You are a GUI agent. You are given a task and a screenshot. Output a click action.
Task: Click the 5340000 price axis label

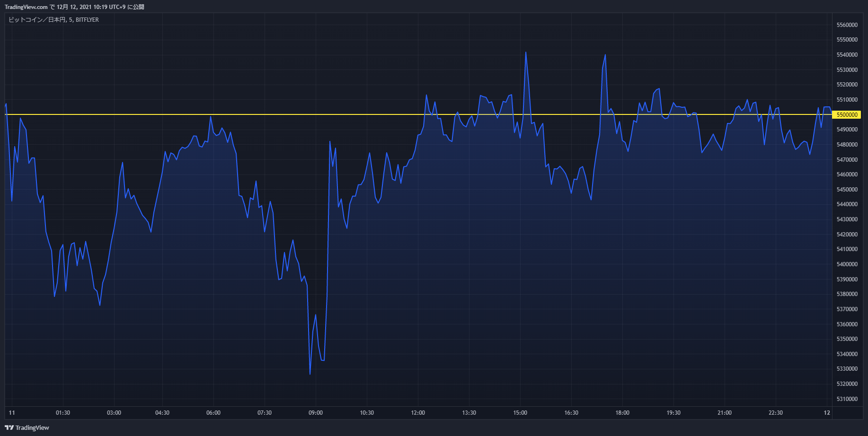click(847, 354)
